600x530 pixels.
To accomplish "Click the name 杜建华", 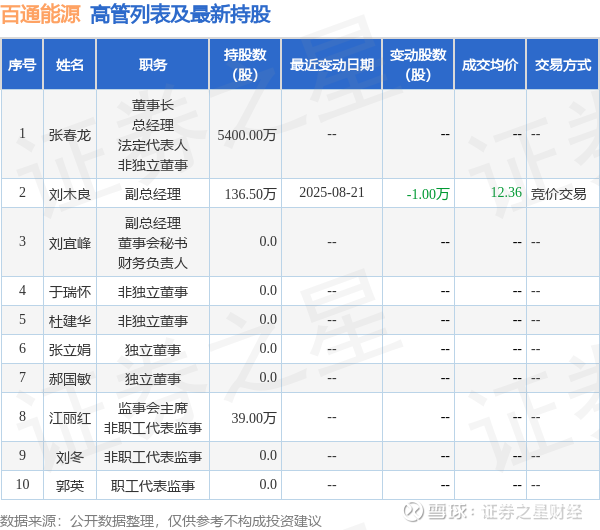I will pyautogui.click(x=70, y=321).
